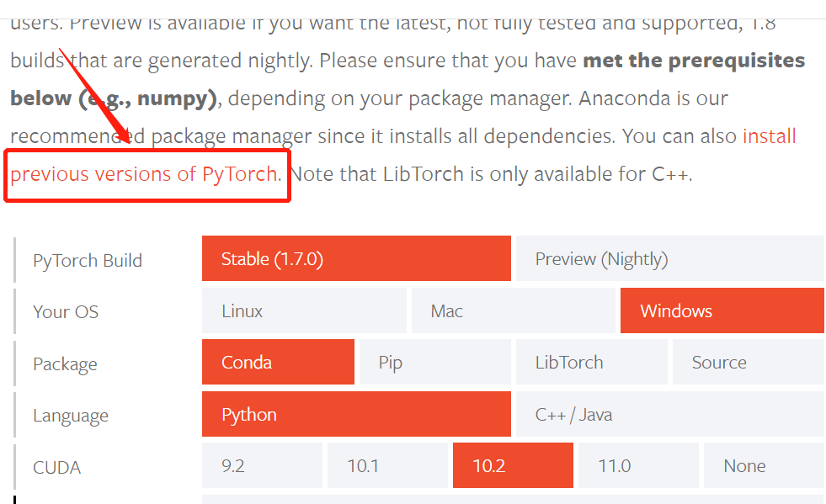Confirm the Stable (1.7.0) build selection
The height and width of the screenshot is (504, 826).
(356, 258)
